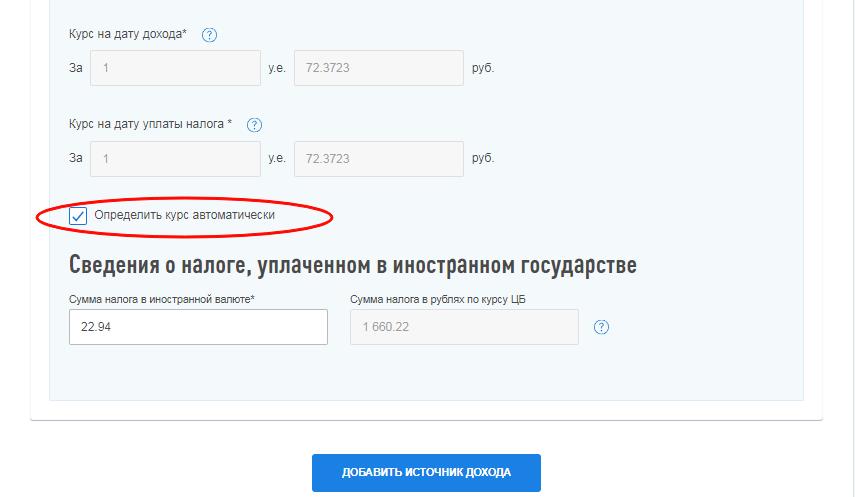
Task: Click units field in income date rate row
Action: click(175, 68)
